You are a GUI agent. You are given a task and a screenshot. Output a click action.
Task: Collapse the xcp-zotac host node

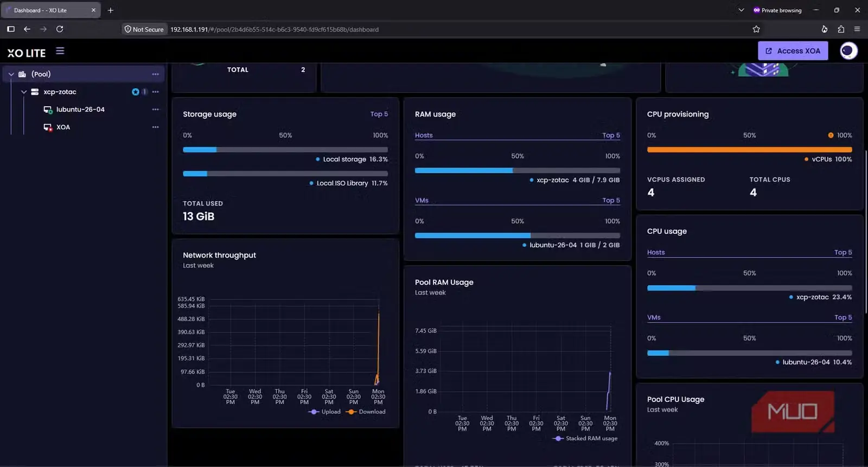(24, 92)
